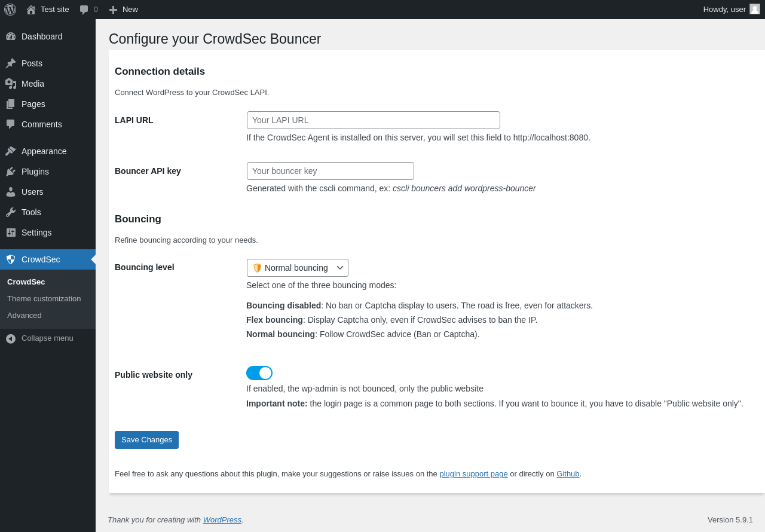
Task: Open the comments bubble icon in admin bar
Action: 84,10
